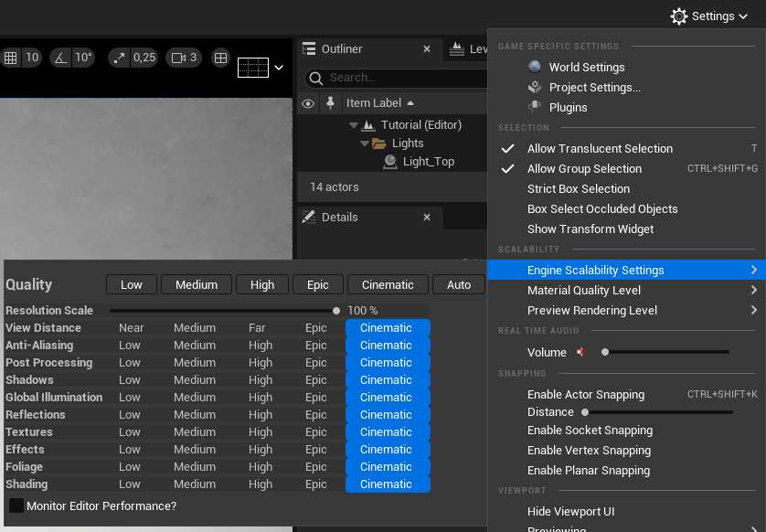Close the Details tab
The image size is (766, 532).
[427, 217]
